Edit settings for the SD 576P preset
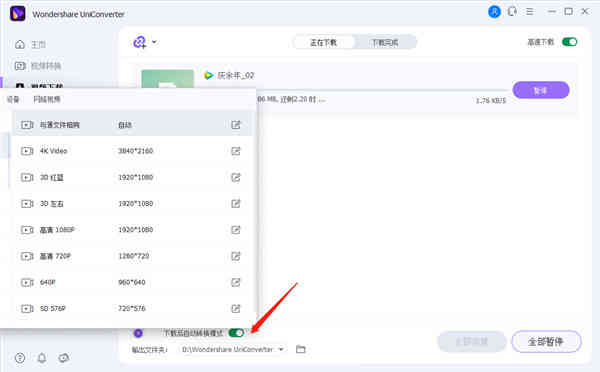 tap(236, 308)
